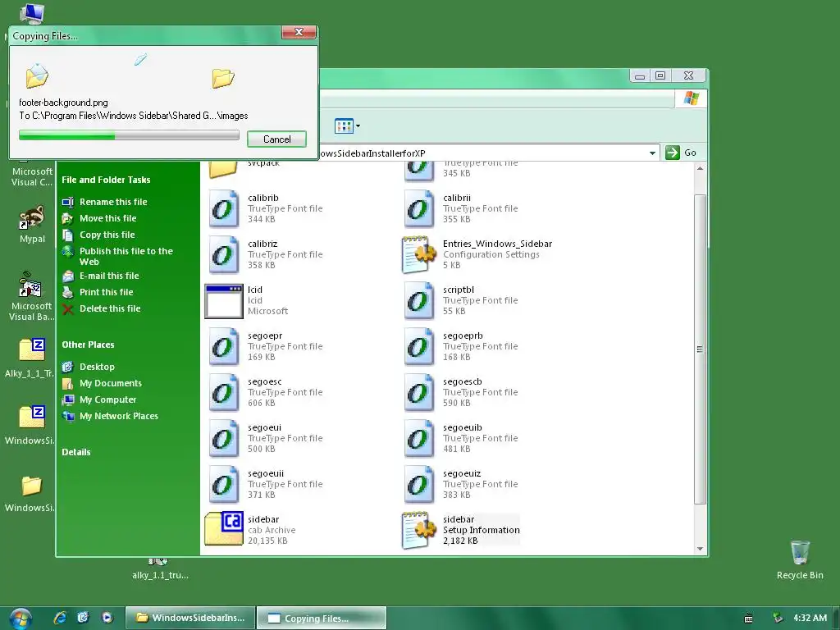This screenshot has height=630, width=840.
Task: Click the Safely Remove Hardware tray icon
Action: 778,619
